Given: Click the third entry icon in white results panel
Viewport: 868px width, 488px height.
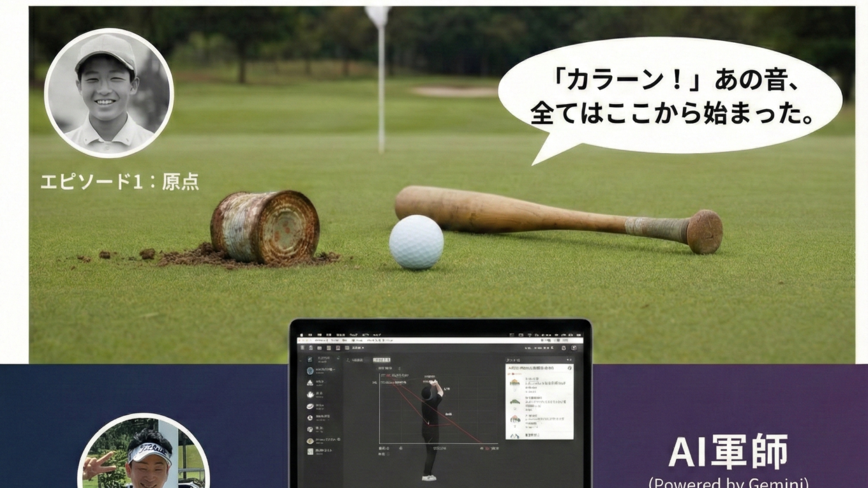Looking at the screenshot, I should 514,419.
